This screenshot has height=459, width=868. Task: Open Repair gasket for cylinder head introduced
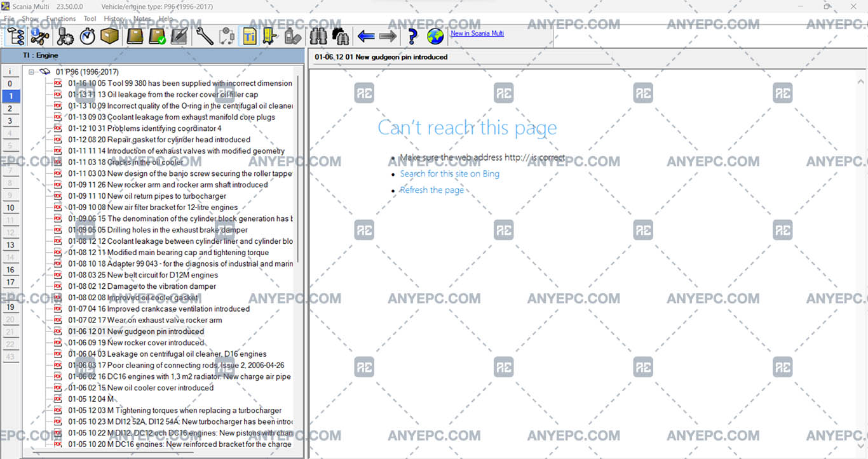(x=159, y=140)
